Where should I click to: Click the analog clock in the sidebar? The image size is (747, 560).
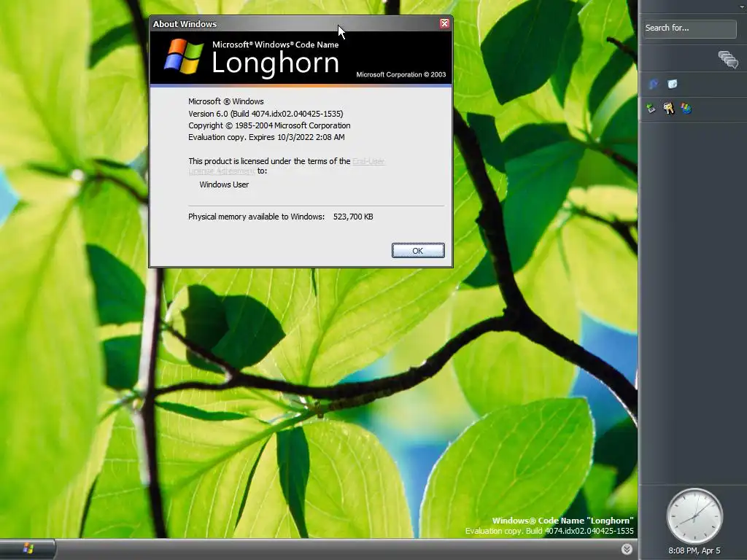click(x=694, y=516)
